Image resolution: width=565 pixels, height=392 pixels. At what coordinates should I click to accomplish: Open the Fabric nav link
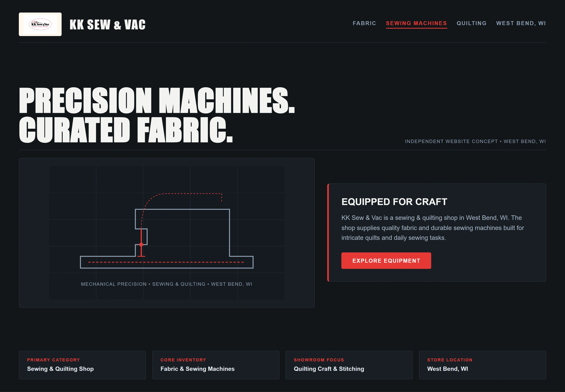(364, 23)
